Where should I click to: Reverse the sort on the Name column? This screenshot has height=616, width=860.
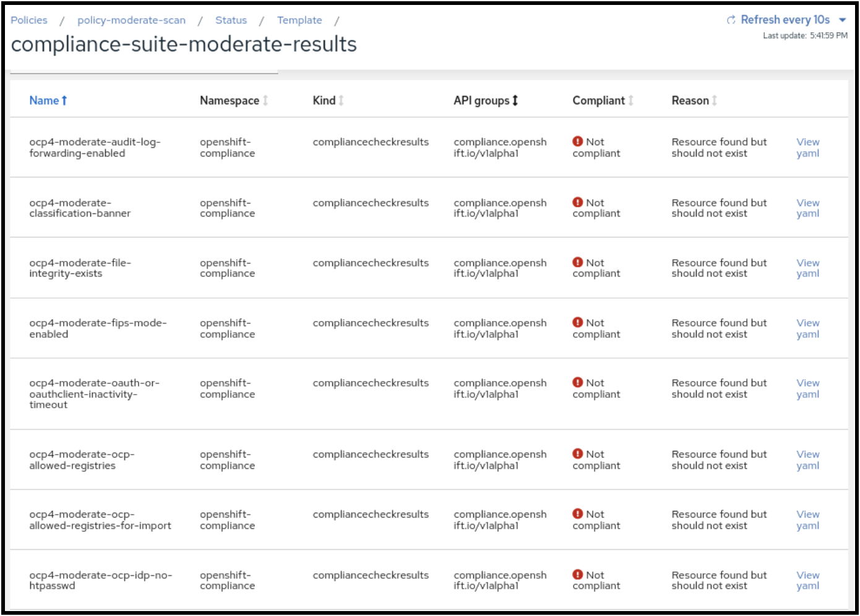(64, 100)
